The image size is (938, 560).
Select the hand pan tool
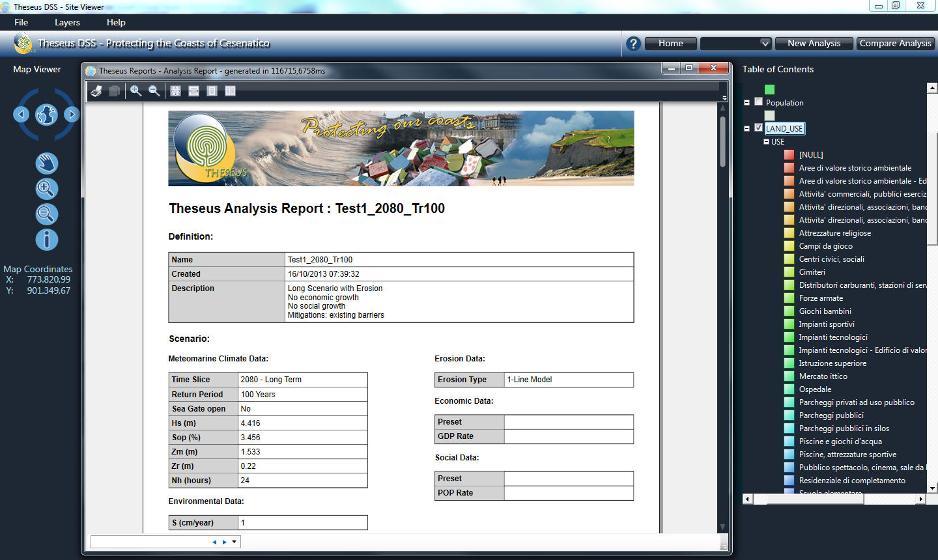[x=46, y=163]
